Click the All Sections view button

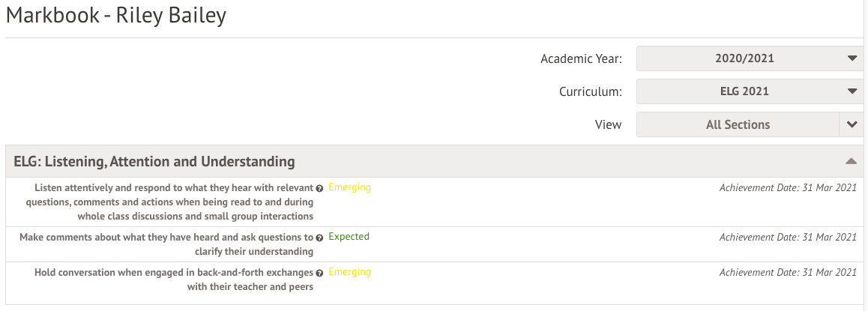point(738,124)
